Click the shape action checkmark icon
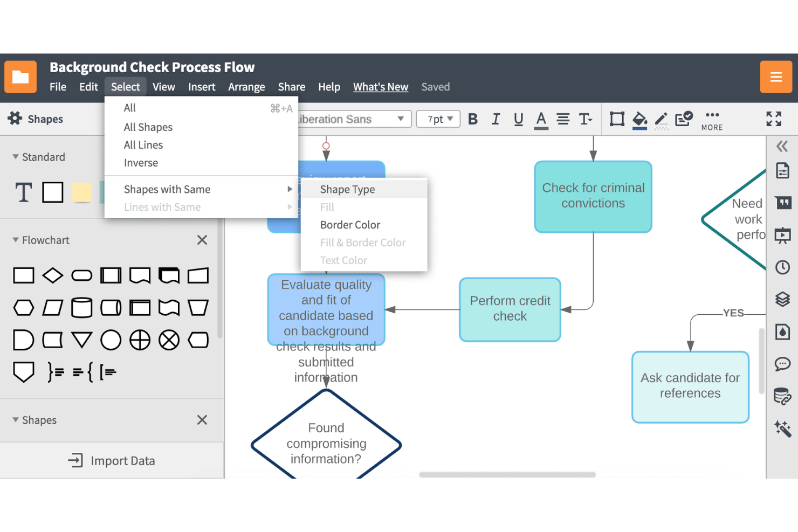Image resolution: width=798 pixels, height=532 pixels. [x=684, y=119]
